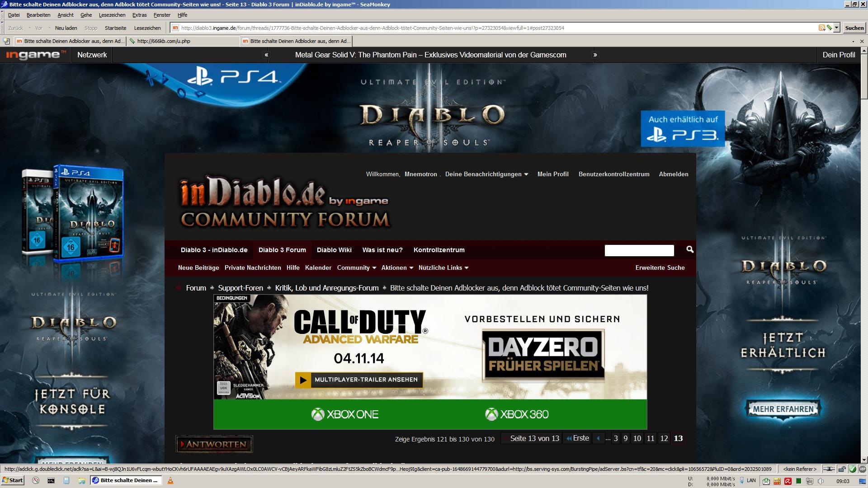The width and height of the screenshot is (868, 488).
Task: Click the Mnemotron username link
Action: (x=421, y=174)
